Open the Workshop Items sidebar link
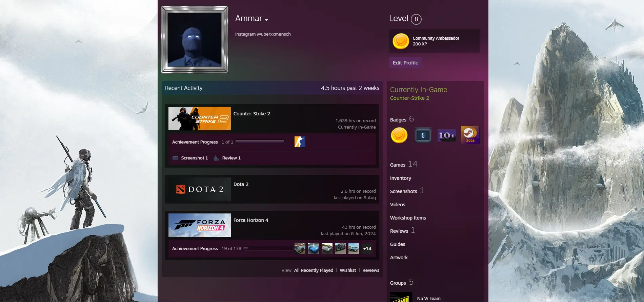644x302 pixels. point(408,218)
